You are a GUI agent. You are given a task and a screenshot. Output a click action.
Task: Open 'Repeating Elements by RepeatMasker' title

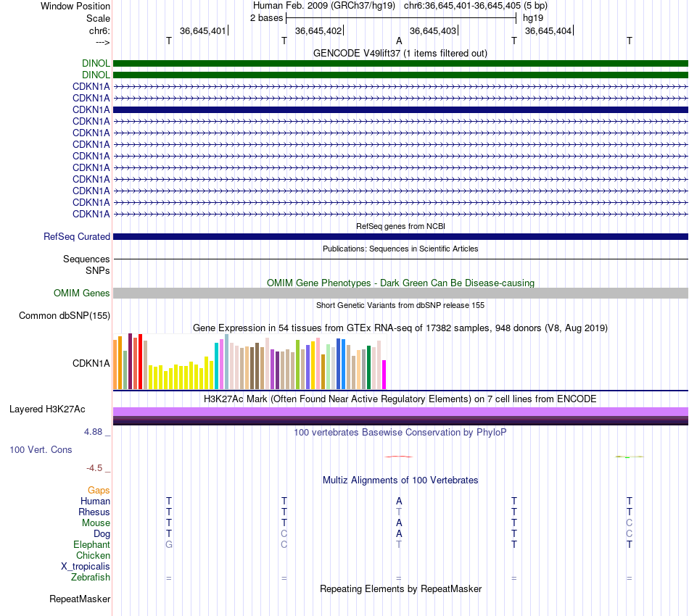tap(400, 588)
